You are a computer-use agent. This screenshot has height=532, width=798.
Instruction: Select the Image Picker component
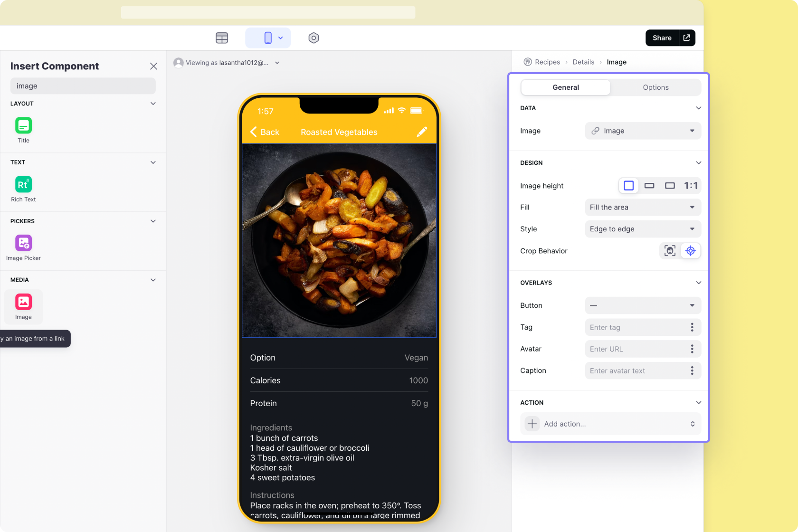[23, 243]
